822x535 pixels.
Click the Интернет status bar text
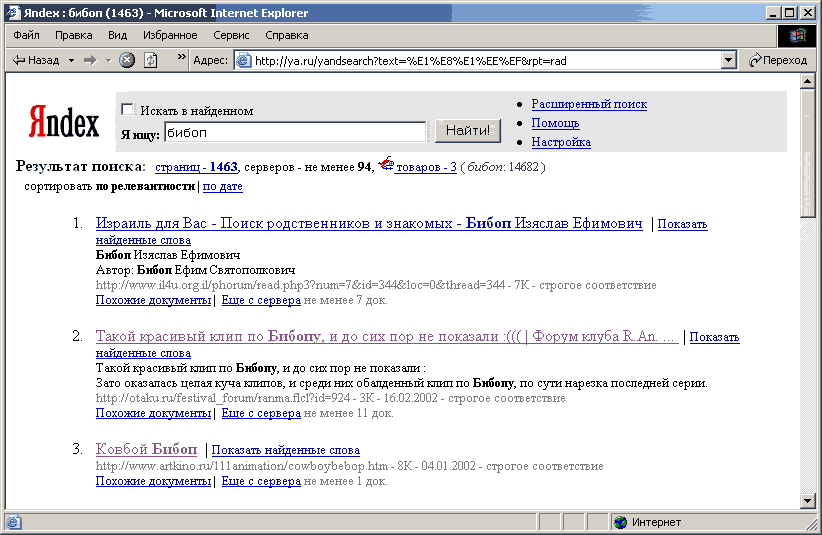[656, 522]
